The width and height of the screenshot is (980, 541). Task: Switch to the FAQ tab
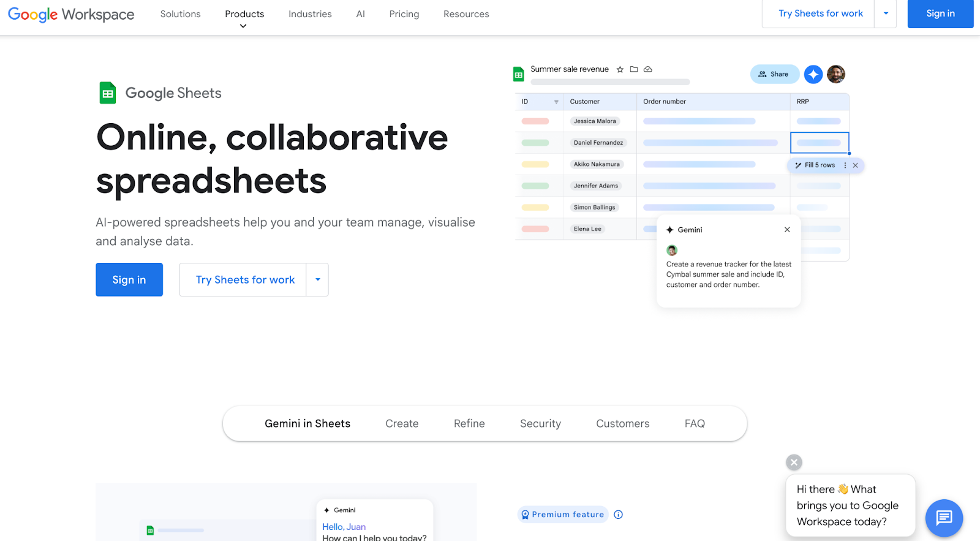click(x=695, y=423)
